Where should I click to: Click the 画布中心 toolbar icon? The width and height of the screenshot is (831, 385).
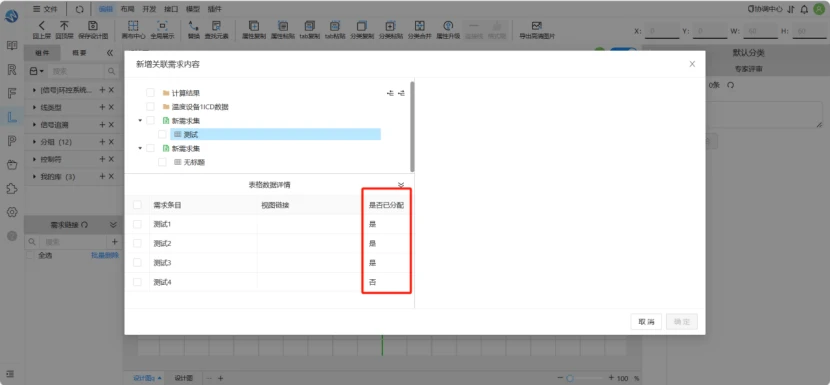tap(133, 25)
